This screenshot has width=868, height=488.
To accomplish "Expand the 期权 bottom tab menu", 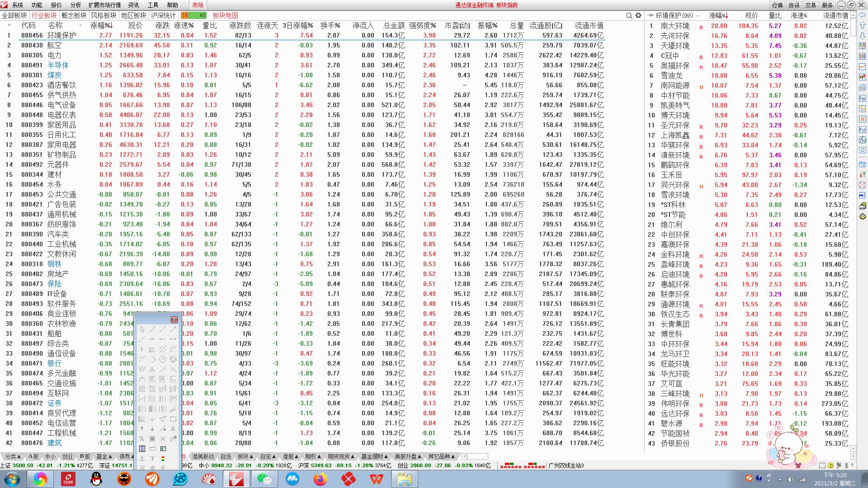I will tap(313, 456).
